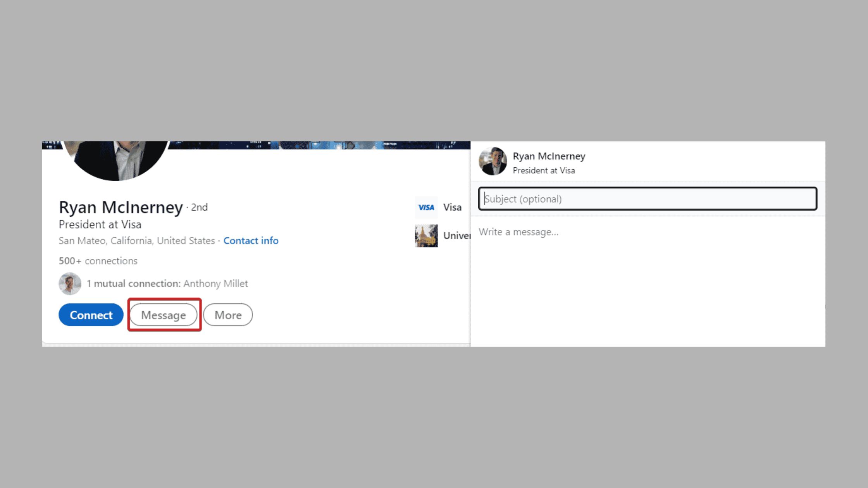Click the mutual connection's avatar thumbnail
Viewport: 868px width, 488px height.
[x=70, y=284]
